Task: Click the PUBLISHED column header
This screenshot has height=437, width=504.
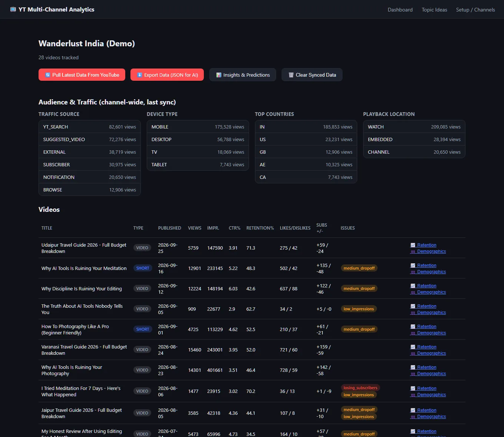Action: coord(170,228)
